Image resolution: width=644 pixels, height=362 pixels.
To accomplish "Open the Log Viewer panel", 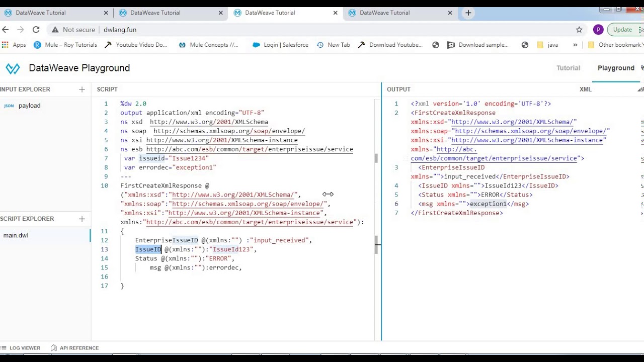I will [x=21, y=348].
